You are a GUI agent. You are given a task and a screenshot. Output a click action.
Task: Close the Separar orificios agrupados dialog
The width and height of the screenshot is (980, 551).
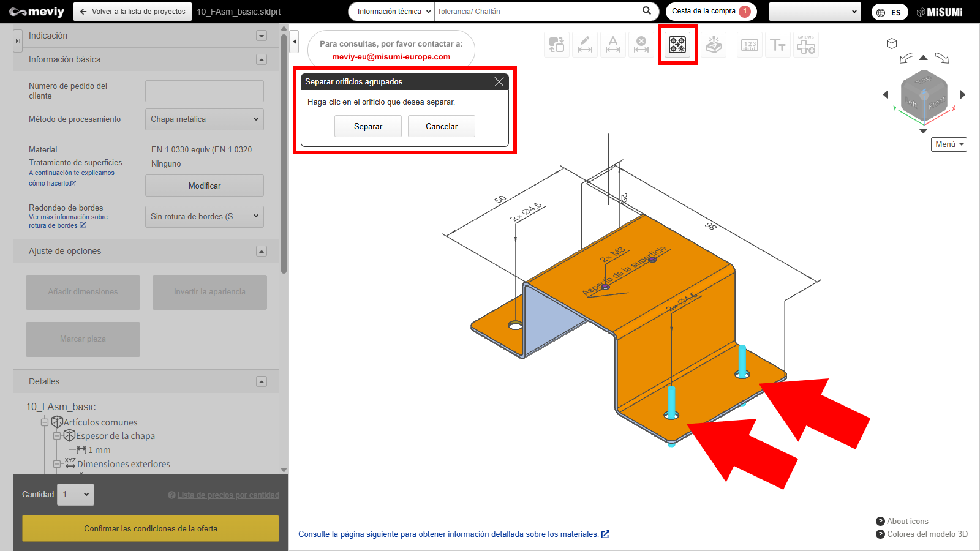click(x=499, y=82)
